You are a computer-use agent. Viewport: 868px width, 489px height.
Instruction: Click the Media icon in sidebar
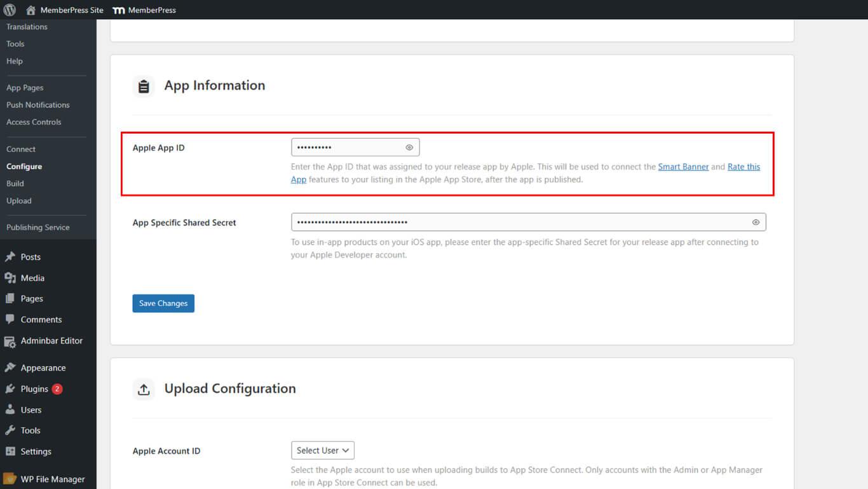[10, 278]
